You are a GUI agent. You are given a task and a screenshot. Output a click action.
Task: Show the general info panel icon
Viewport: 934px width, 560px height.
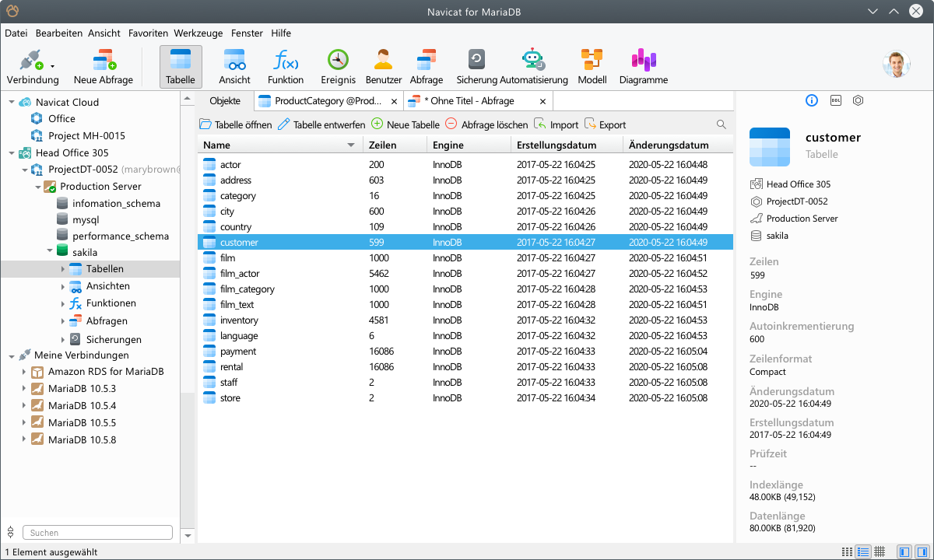pos(812,100)
